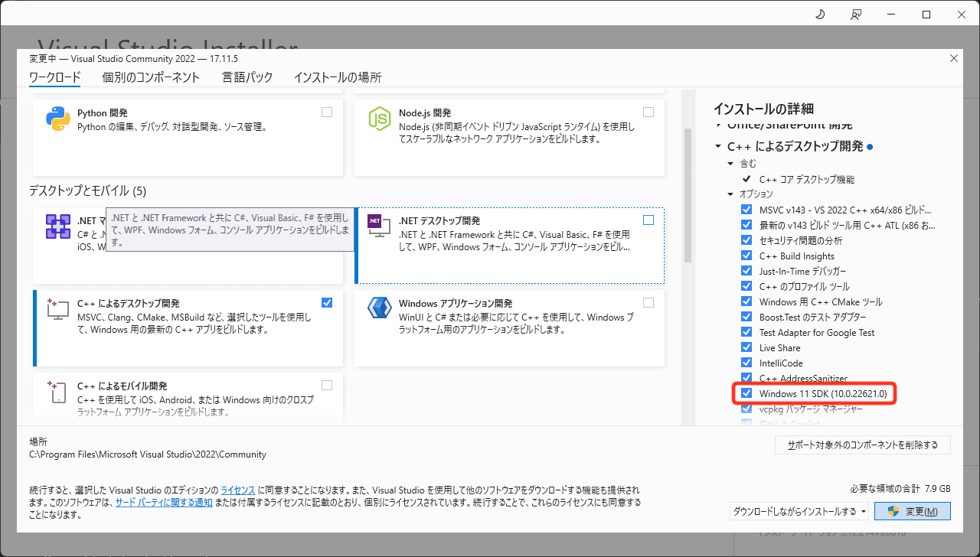Click the workloads list vertical scrollbar

pyautogui.click(x=688, y=195)
